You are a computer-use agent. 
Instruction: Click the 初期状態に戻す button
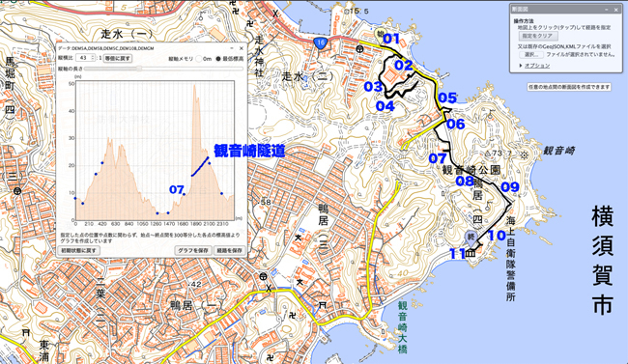click(78, 250)
